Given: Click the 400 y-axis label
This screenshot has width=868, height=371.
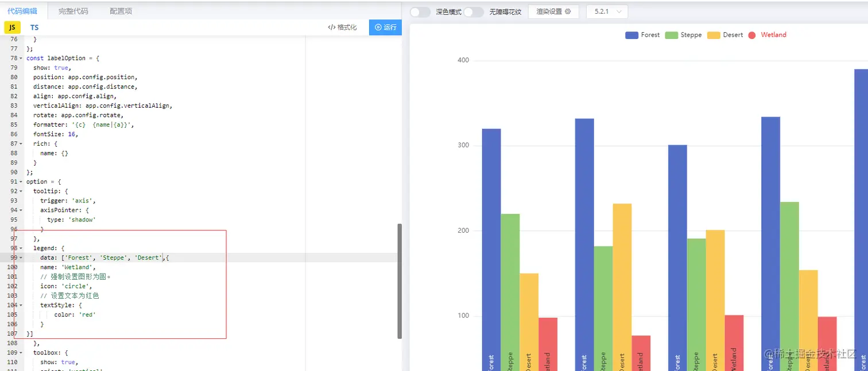Looking at the screenshot, I should (x=463, y=60).
